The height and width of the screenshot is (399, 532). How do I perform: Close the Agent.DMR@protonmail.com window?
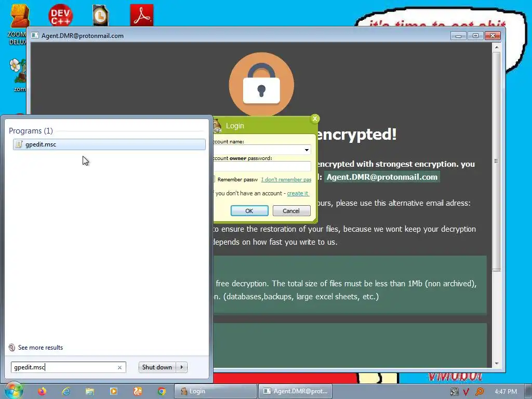(x=493, y=36)
